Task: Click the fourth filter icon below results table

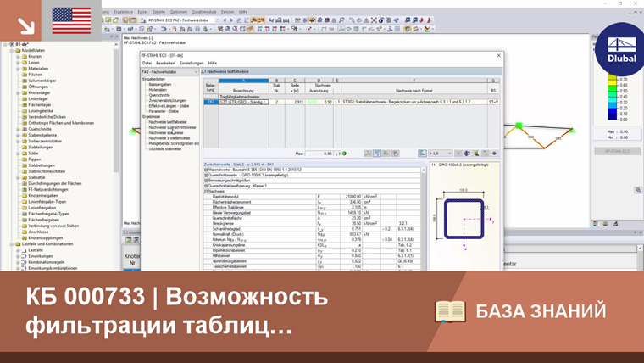Action: click(x=395, y=154)
